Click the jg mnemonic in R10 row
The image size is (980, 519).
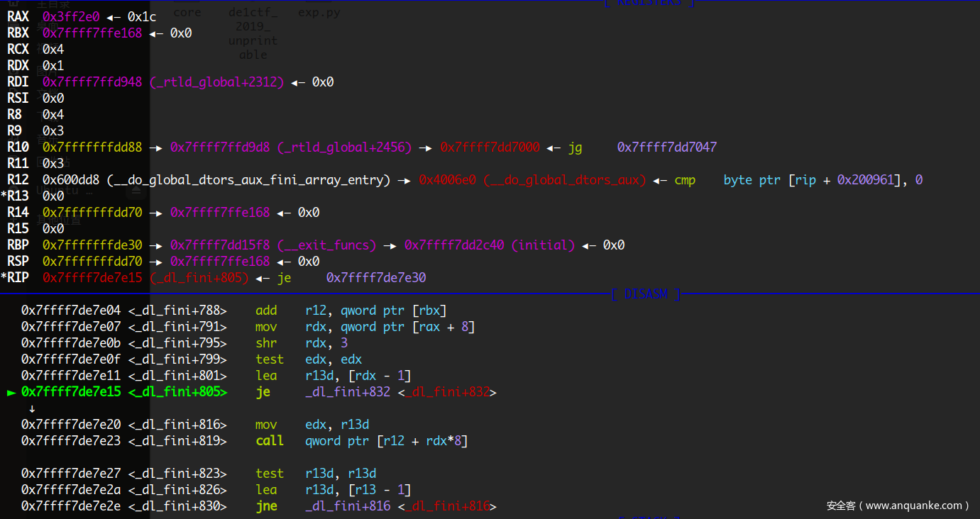pyautogui.click(x=575, y=147)
